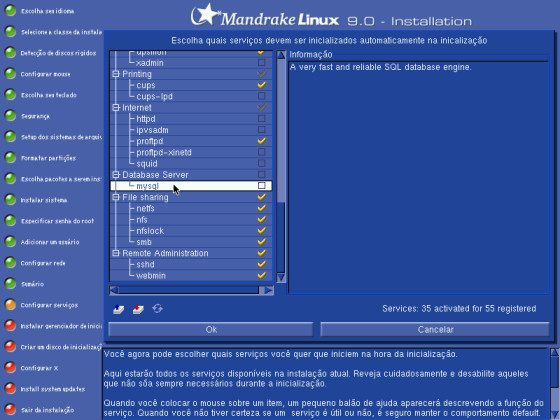
Task: Enable the xadmin checkbox
Action: (x=261, y=62)
